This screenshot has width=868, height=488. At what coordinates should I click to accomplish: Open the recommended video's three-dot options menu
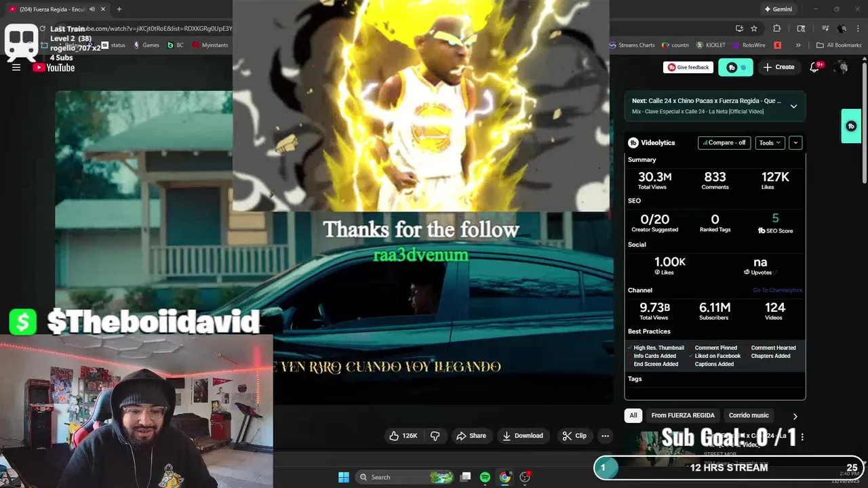[802, 437]
